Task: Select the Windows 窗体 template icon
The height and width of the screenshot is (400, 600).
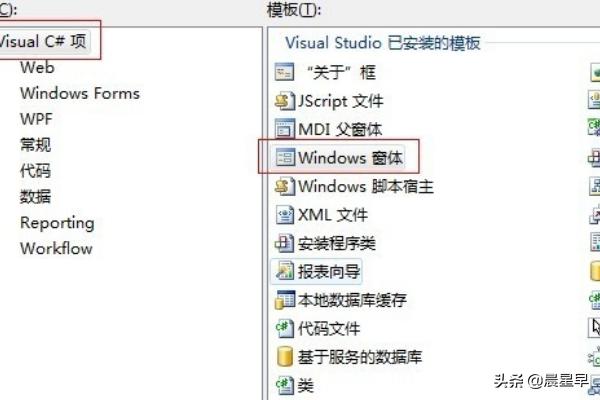Action: (285, 157)
